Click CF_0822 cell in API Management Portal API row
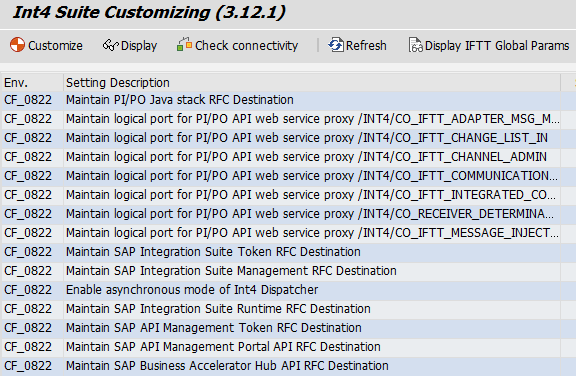Screen dimensions: 576x376 pyautogui.click(x=32, y=347)
